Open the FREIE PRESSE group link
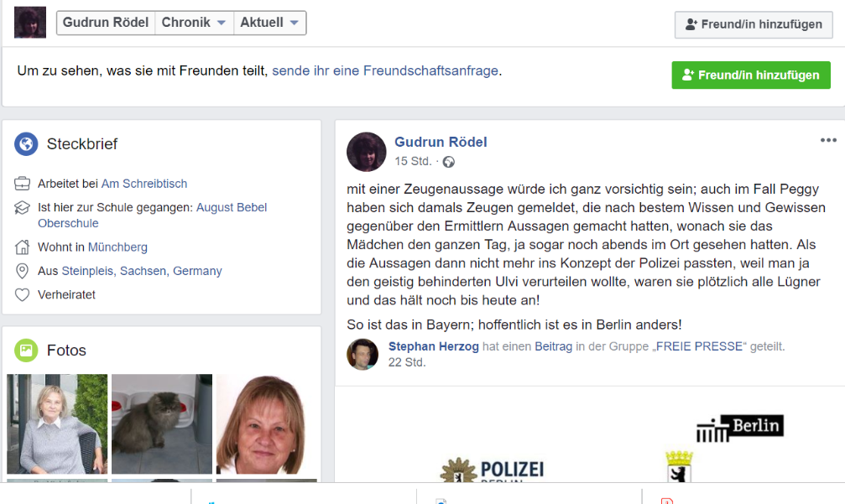Viewport: 845px width, 504px height. click(x=699, y=346)
